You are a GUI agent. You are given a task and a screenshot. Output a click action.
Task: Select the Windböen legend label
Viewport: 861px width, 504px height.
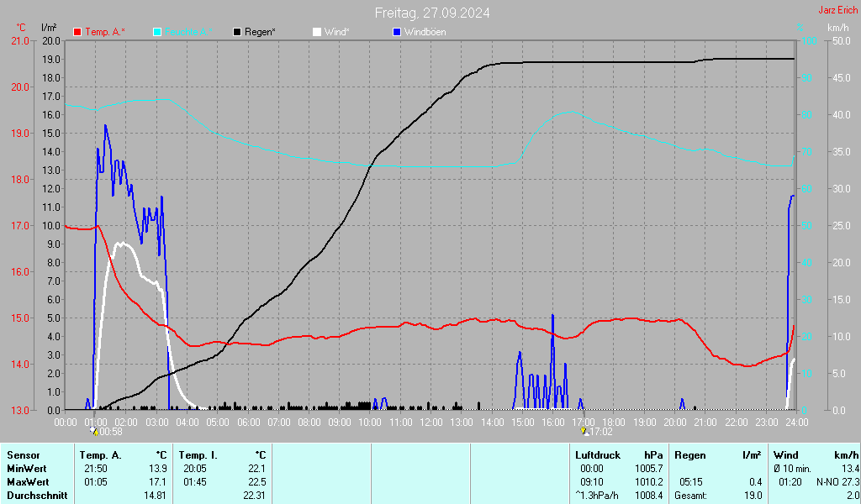pos(425,32)
